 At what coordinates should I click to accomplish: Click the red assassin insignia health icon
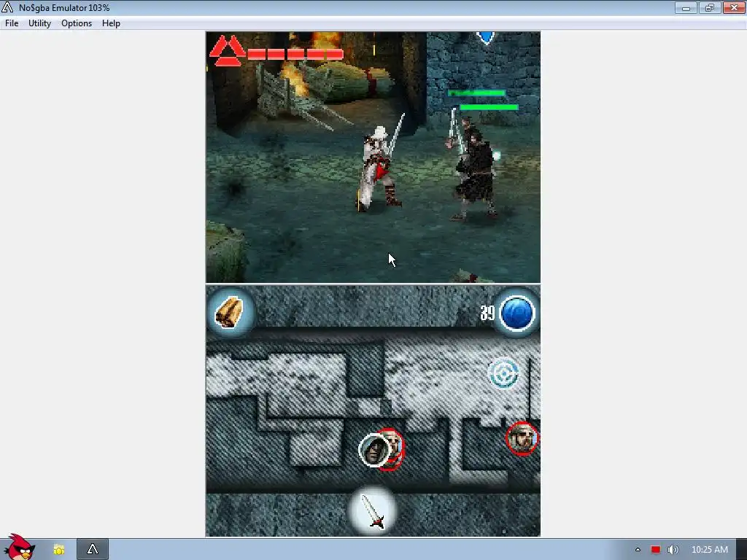coord(228,50)
